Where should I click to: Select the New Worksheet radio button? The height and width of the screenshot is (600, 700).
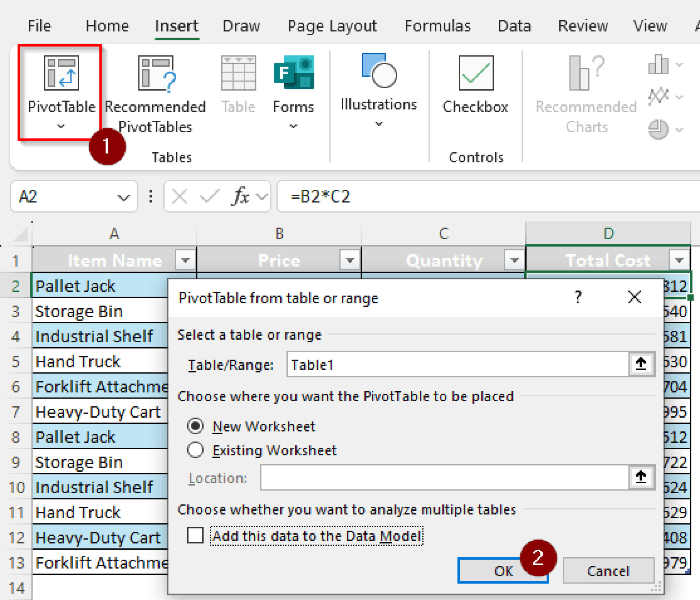196,426
